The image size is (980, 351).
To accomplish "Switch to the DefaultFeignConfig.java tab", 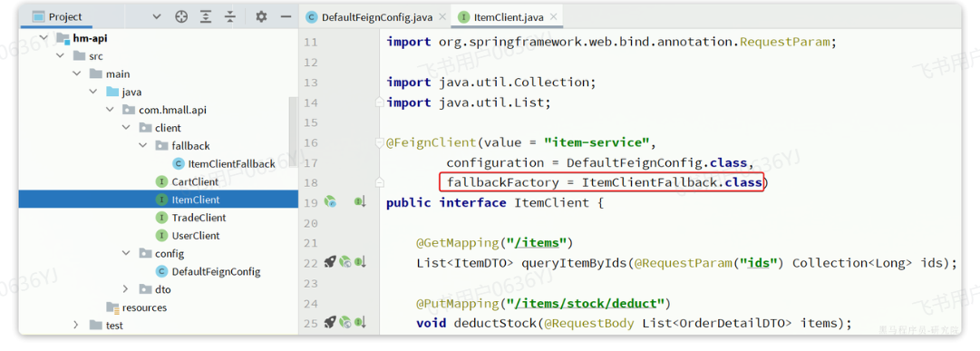I will [377, 17].
